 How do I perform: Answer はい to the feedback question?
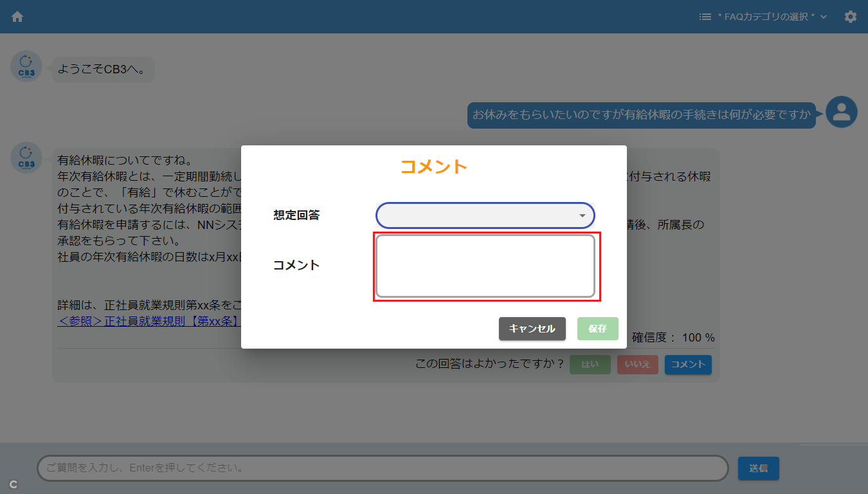click(x=590, y=365)
